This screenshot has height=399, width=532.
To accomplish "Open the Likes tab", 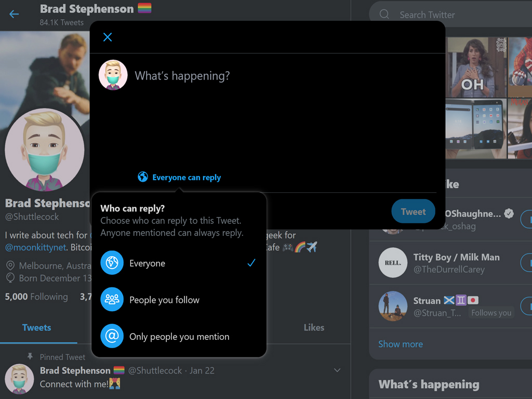I will 314,328.
